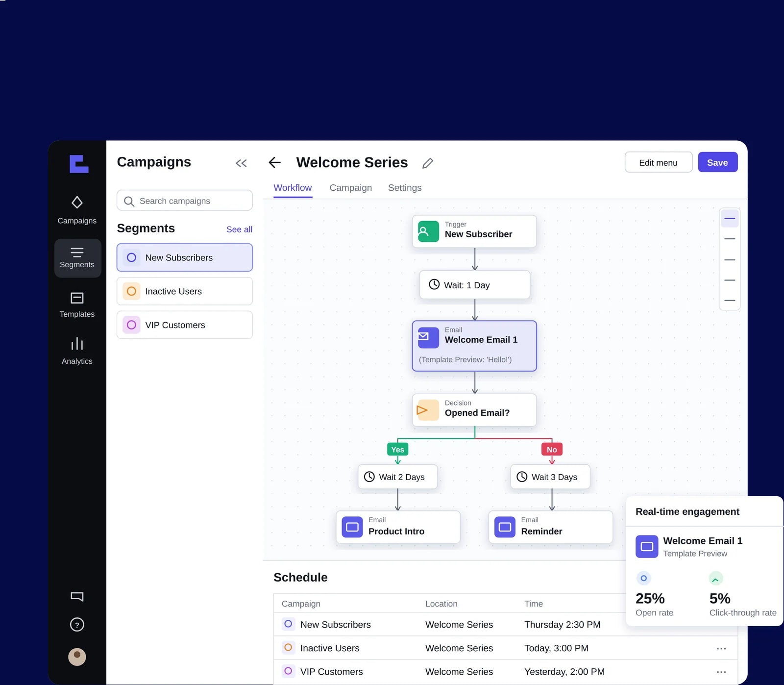The height and width of the screenshot is (685, 784).
Task: Toggle New Subscribers circle in Schedule table
Action: [x=288, y=624]
